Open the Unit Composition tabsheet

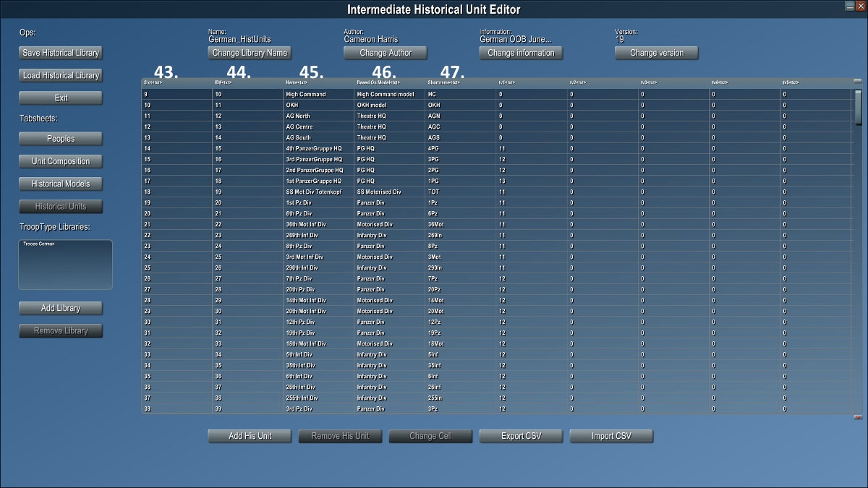(x=61, y=161)
